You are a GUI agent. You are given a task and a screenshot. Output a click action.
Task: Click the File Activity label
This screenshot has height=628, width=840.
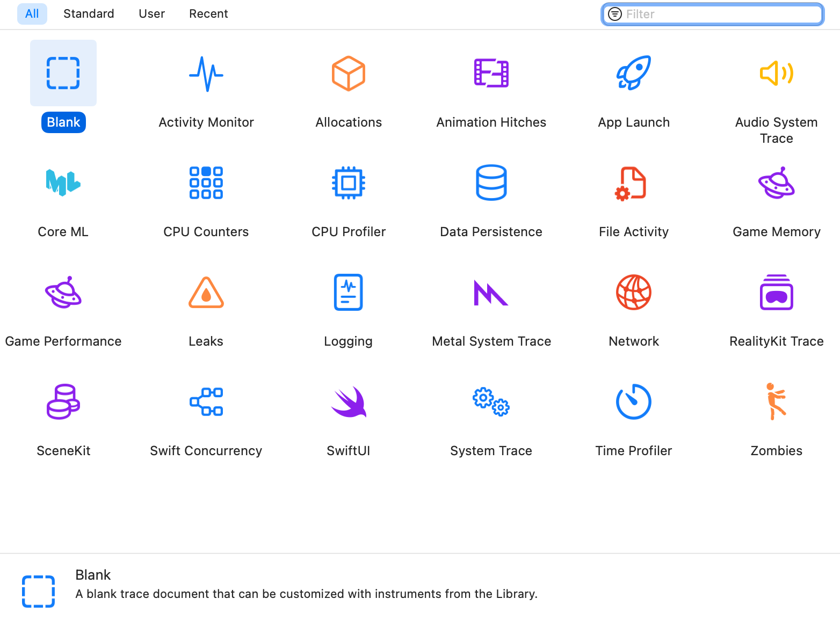click(634, 232)
